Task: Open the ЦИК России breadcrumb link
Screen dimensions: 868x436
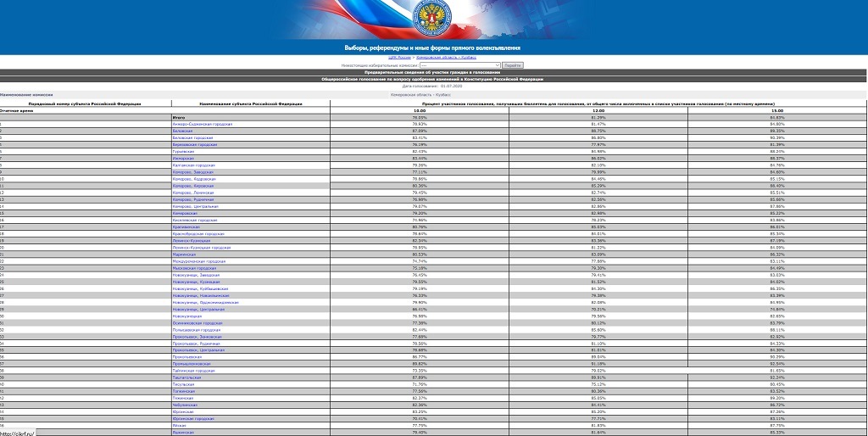Action: point(399,57)
